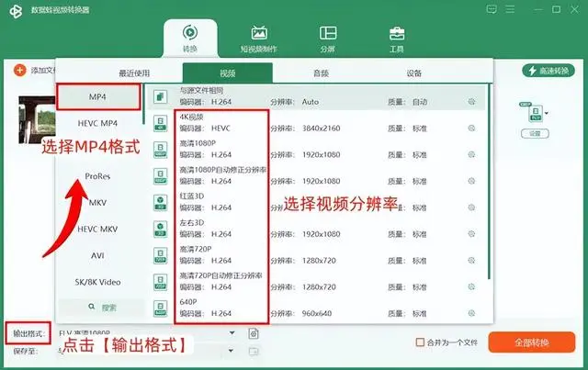Select the 与源文件相同 preset
Screen dimensions: 588x370
[316, 96]
